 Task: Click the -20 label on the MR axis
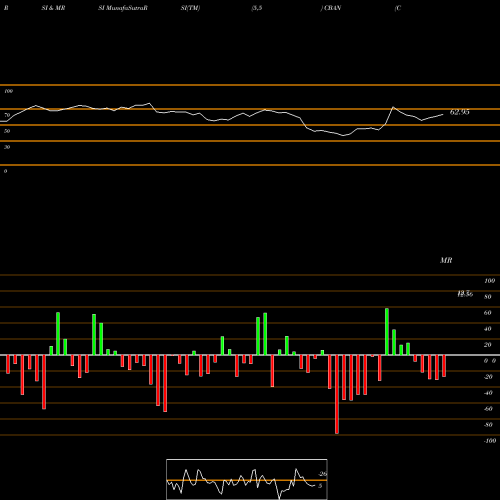tap(488, 377)
